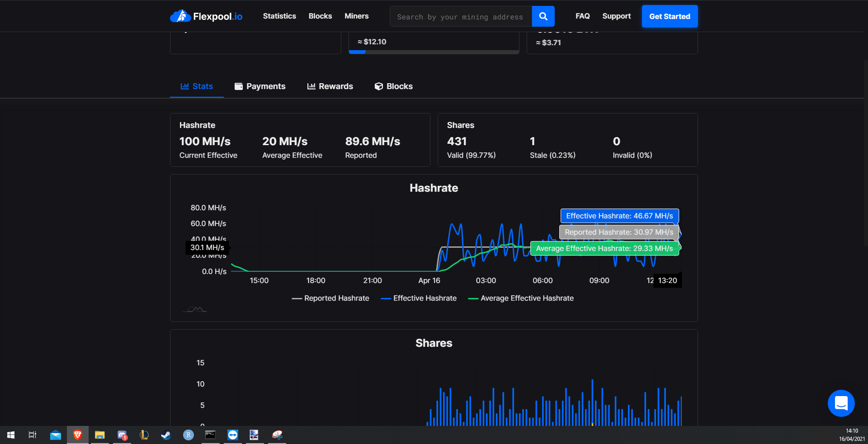Click the search magnifier icon
The image size is (868, 444).
pos(543,16)
